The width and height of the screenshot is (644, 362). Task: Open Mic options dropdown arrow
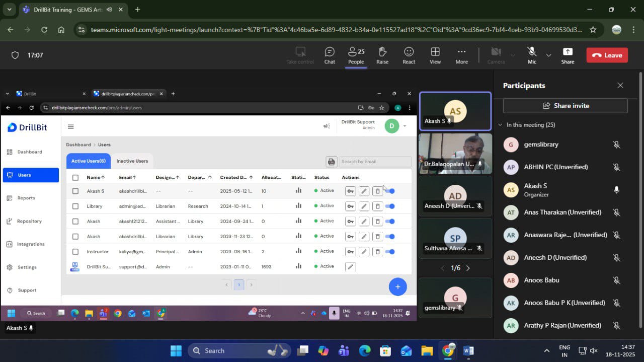(548, 55)
